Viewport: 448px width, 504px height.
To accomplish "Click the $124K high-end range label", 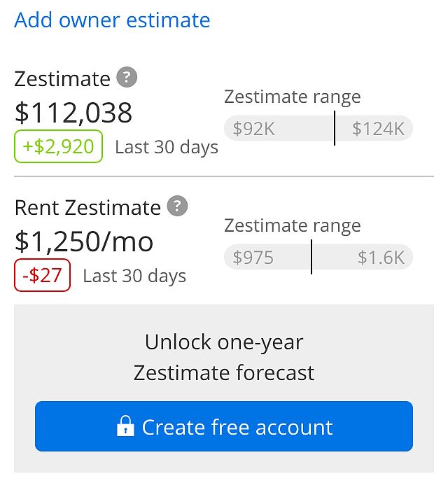I will 379,129.
